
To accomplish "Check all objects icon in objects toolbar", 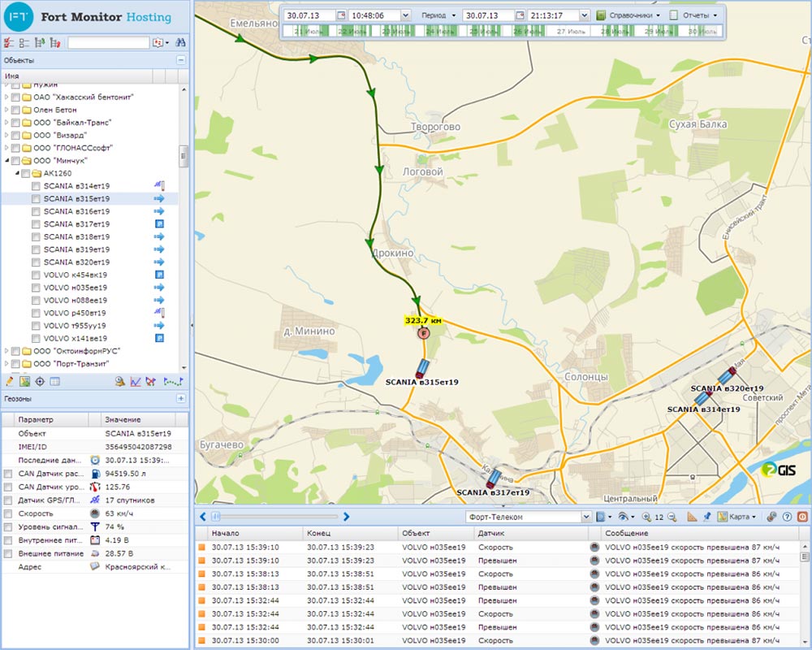I will pyautogui.click(x=9, y=43).
